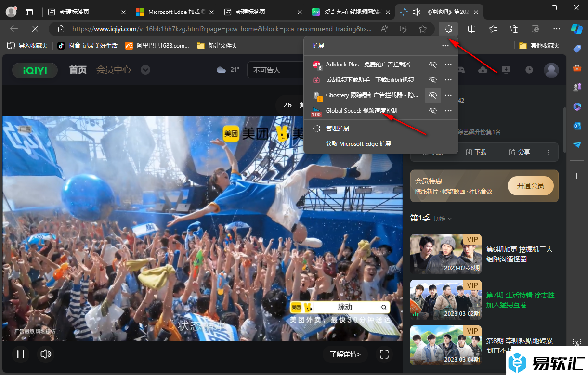The height and width of the screenshot is (375, 588).
Task: Pause the playing video
Action: tap(21, 354)
